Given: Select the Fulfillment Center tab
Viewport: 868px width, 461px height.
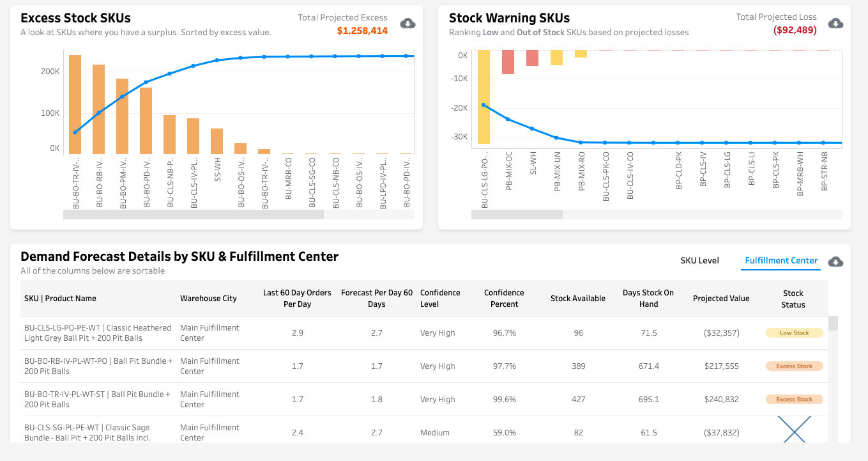Looking at the screenshot, I should click(x=780, y=260).
